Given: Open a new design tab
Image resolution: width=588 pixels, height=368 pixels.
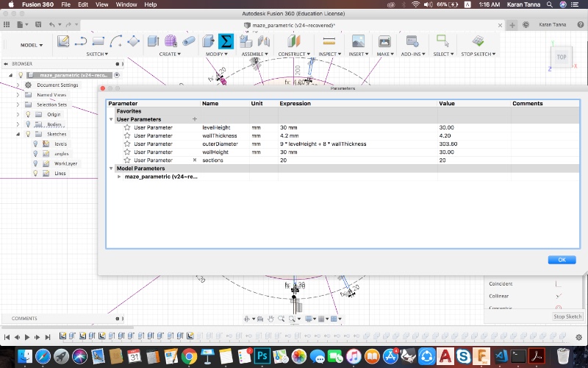Looking at the screenshot, I should coord(512,25).
